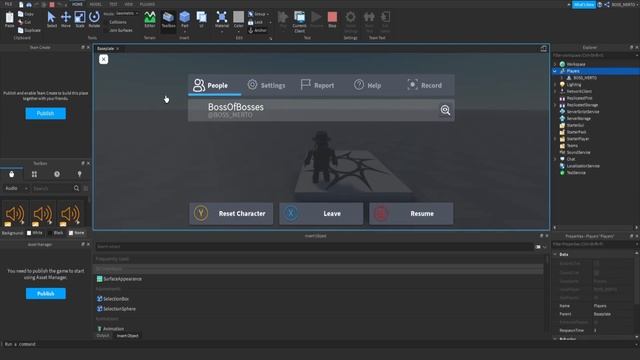Activate the Select tool arrow
Viewport: 640px width, 360px height.
click(x=51, y=19)
